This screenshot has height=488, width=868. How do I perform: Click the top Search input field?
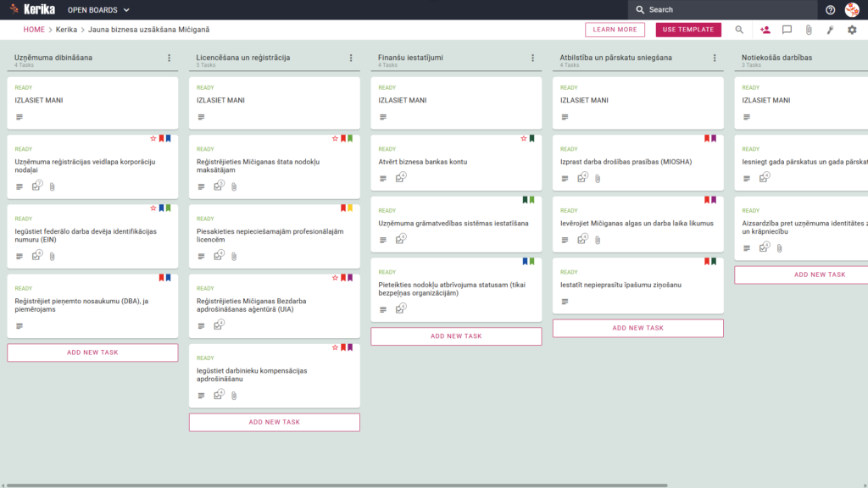click(722, 10)
